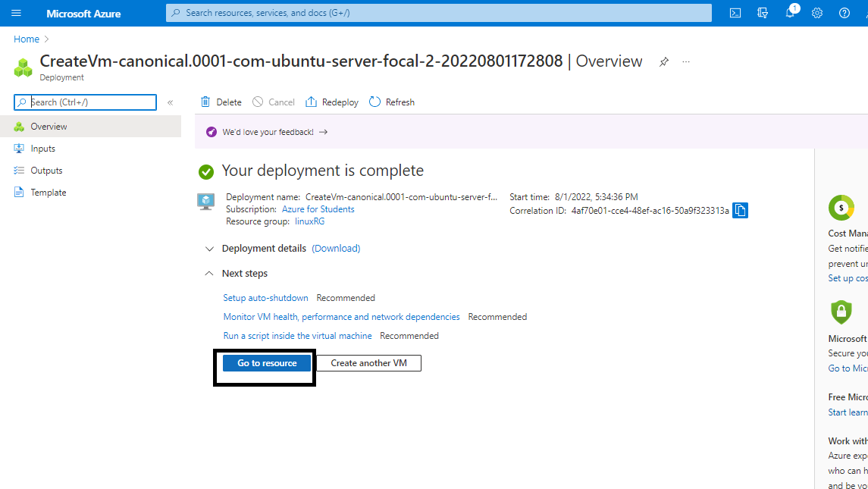Open the linuxRG resource group link
Viewport: 868px width, 489px height.
(309, 221)
